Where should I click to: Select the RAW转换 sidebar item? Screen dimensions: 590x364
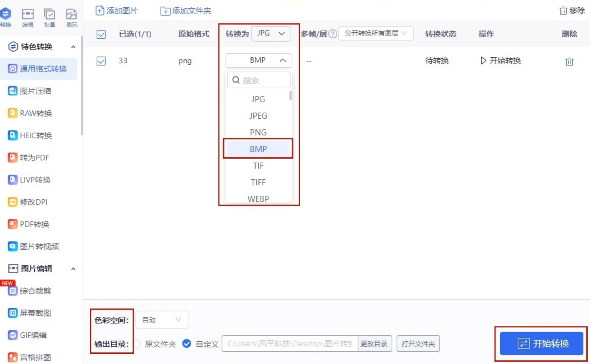pyautogui.click(x=36, y=113)
